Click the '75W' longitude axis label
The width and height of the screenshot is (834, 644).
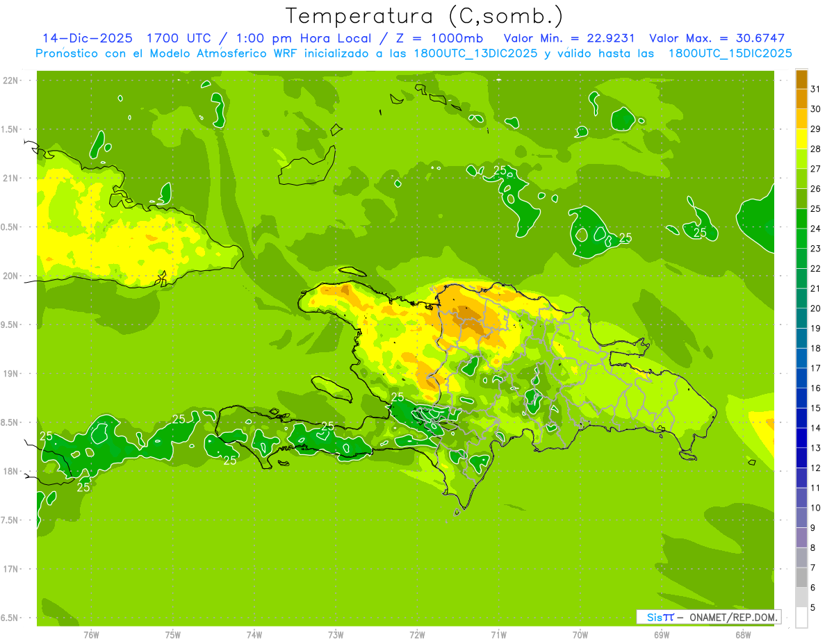pyautogui.click(x=173, y=634)
